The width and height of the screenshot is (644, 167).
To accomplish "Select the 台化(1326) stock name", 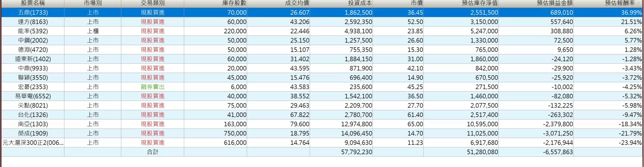I will pyautogui.click(x=33, y=115).
